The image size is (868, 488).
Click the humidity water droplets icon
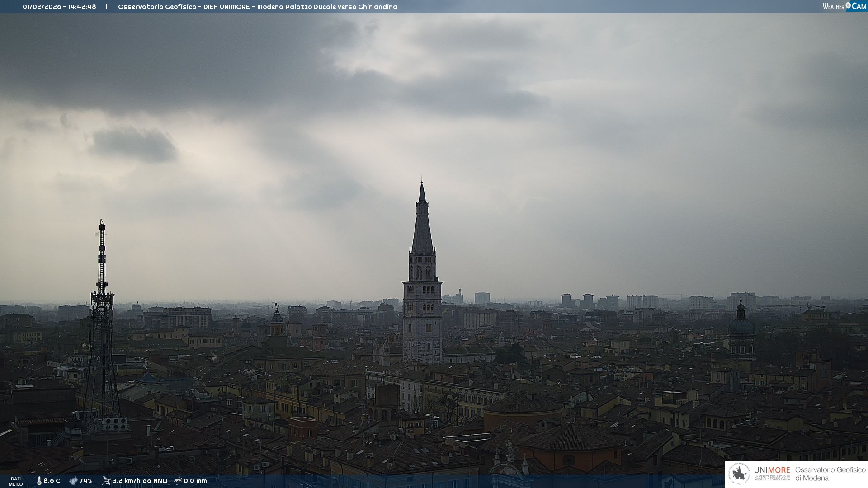(73, 481)
